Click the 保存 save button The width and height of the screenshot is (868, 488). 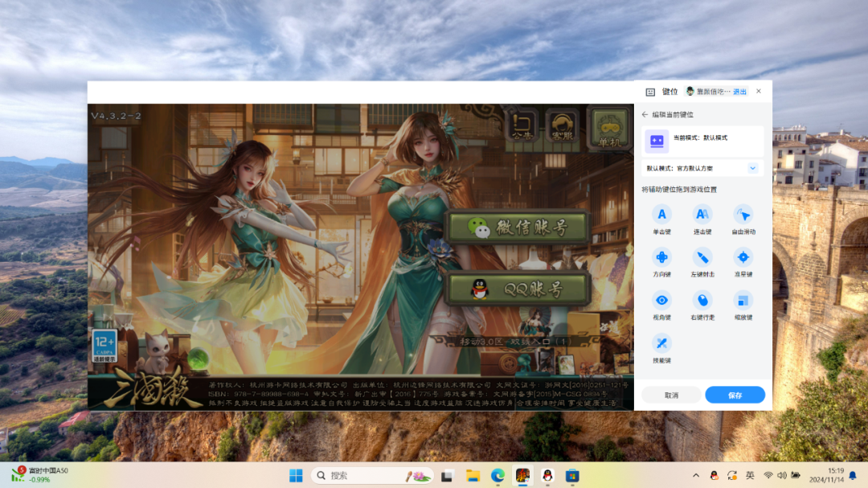click(735, 395)
